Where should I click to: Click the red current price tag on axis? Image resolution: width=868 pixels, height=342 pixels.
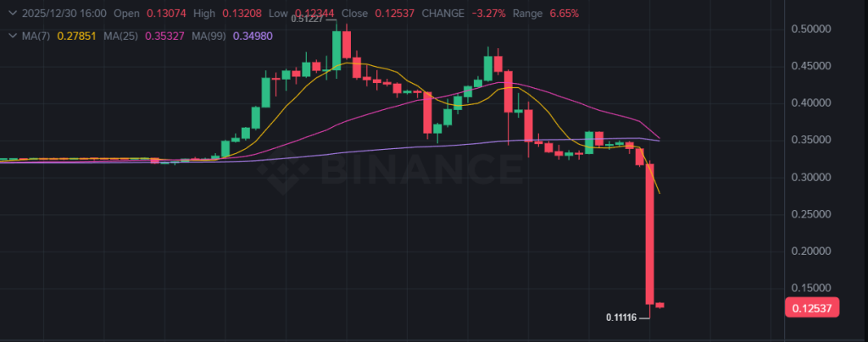pos(812,308)
